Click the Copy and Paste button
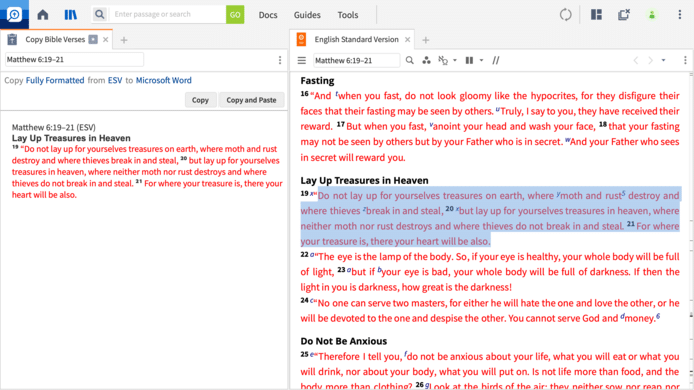Viewport: 694px width, 390px height. (x=251, y=100)
